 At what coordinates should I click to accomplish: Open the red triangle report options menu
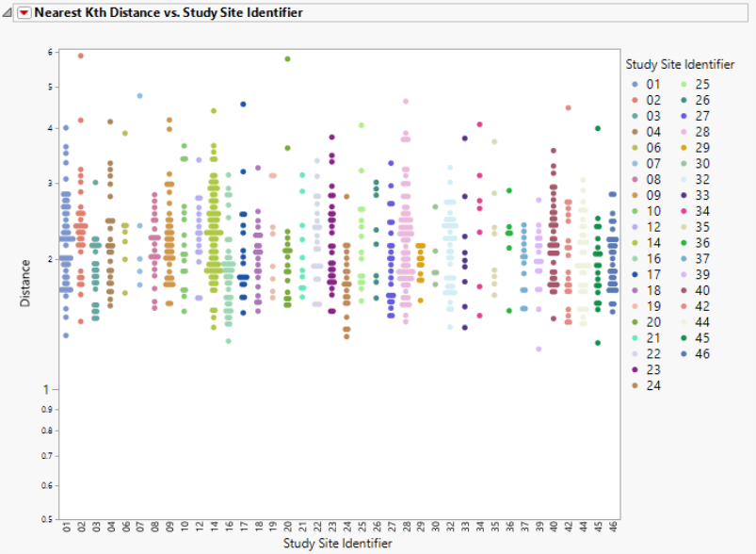24,13
